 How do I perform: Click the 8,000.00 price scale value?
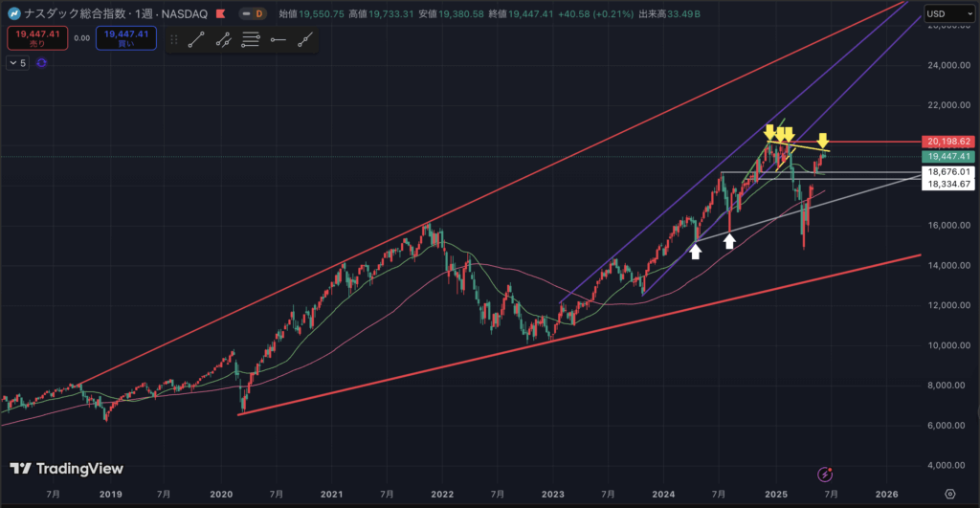(948, 385)
